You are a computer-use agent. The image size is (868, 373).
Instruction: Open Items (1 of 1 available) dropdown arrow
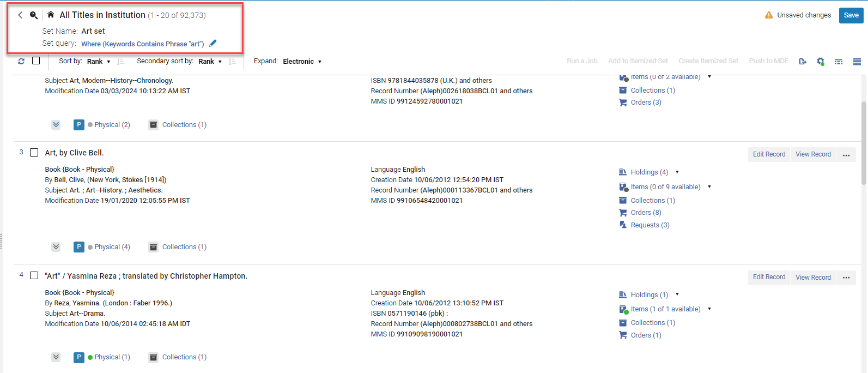(709, 309)
